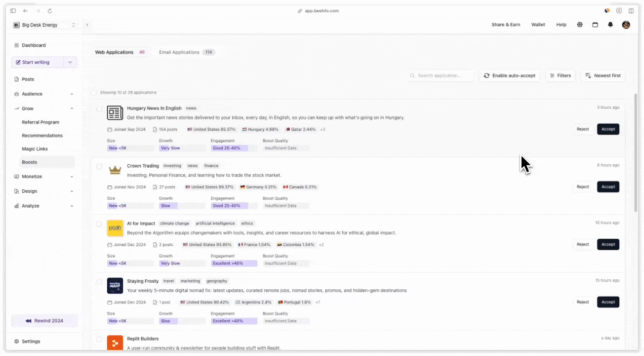Click the Posts document icon
This screenshot has height=356, width=644.
[16, 79]
